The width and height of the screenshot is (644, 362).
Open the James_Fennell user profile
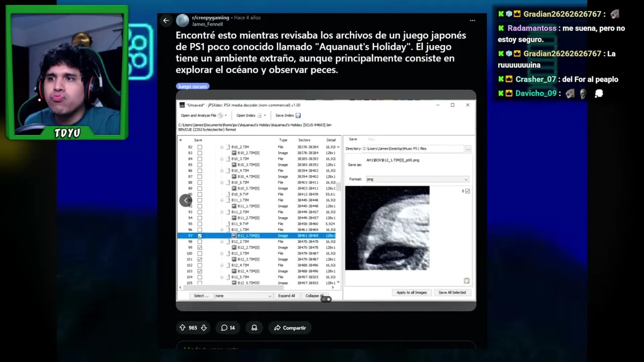[x=207, y=24]
